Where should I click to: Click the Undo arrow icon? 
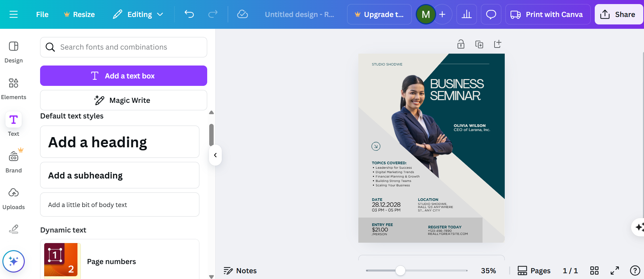189,14
